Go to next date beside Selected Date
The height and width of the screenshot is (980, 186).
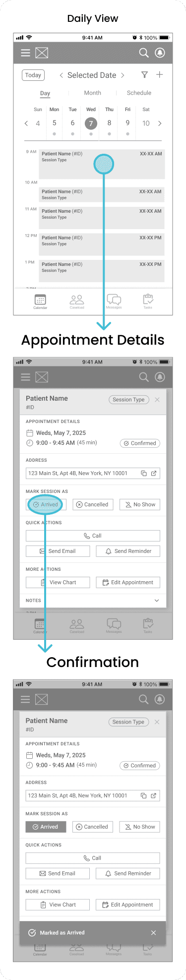point(123,75)
